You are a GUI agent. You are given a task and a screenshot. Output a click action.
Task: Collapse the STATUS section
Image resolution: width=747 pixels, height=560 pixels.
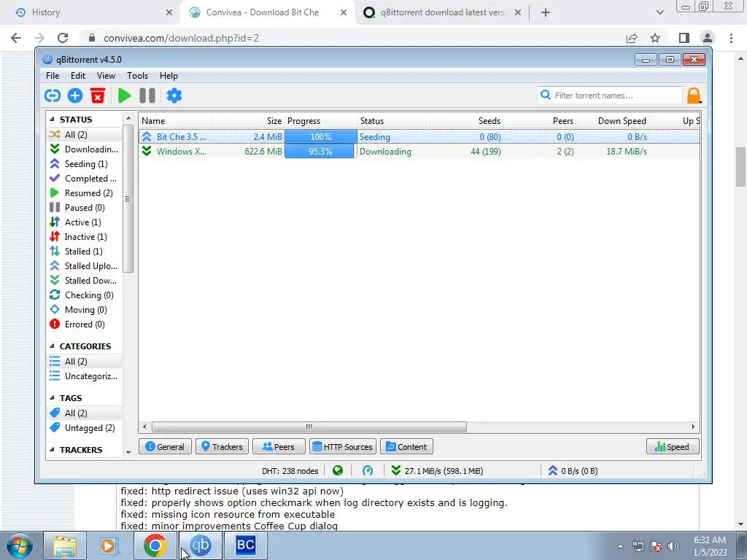(52, 120)
